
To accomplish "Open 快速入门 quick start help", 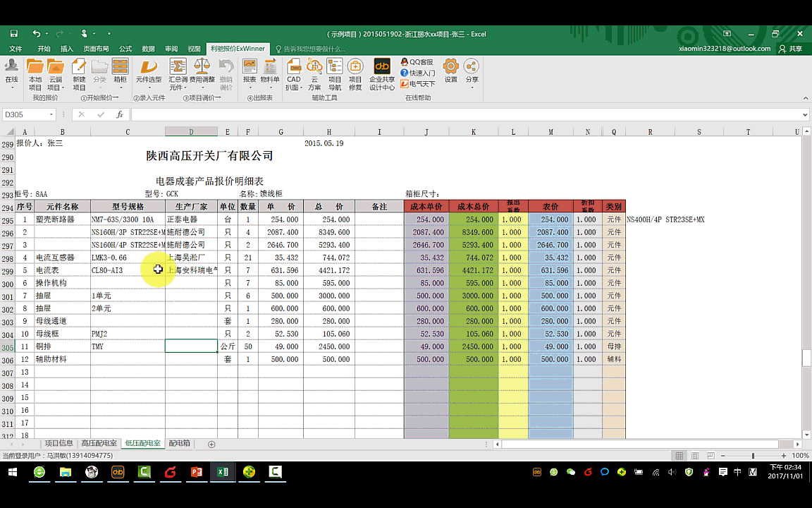I will (418, 73).
